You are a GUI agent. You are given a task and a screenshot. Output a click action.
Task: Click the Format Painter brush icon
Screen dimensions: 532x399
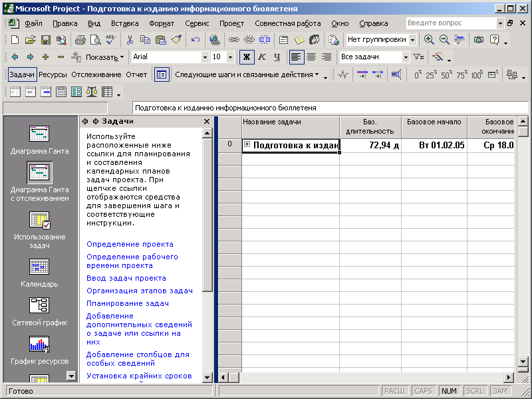pyautogui.click(x=176, y=40)
